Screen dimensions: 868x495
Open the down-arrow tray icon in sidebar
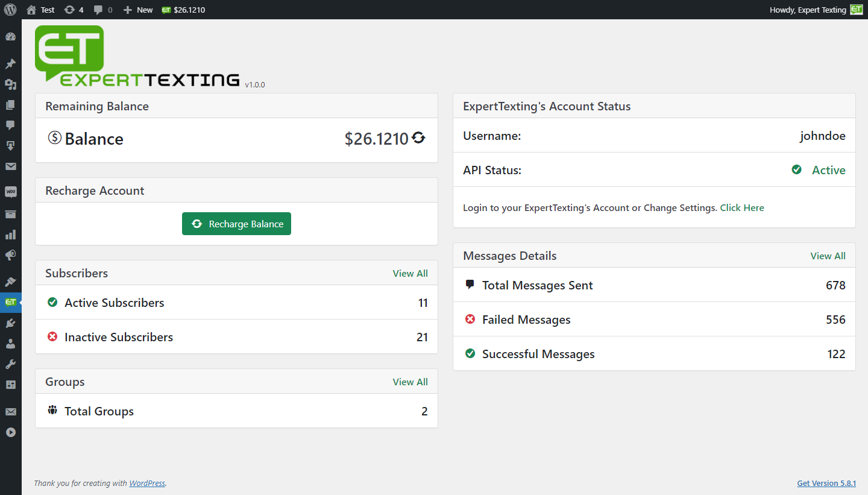point(10,146)
